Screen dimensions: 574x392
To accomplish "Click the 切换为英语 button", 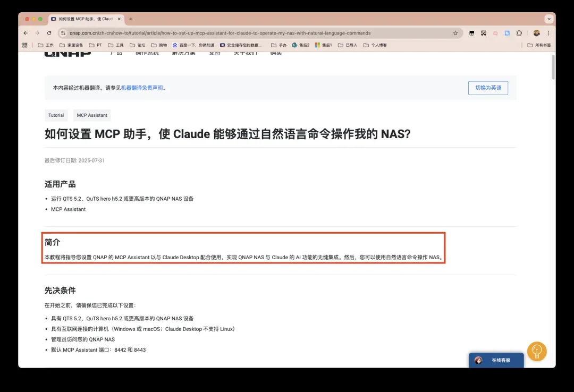I will [488, 88].
